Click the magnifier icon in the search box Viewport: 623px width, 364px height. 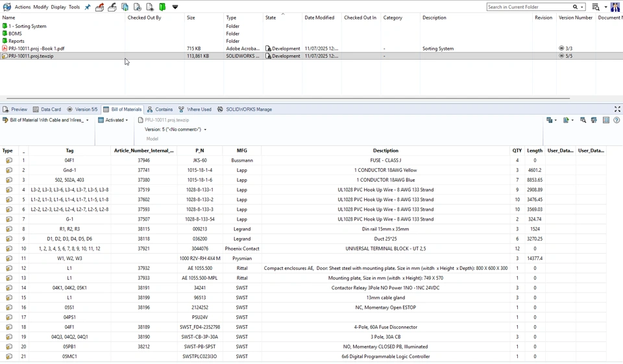[575, 7]
